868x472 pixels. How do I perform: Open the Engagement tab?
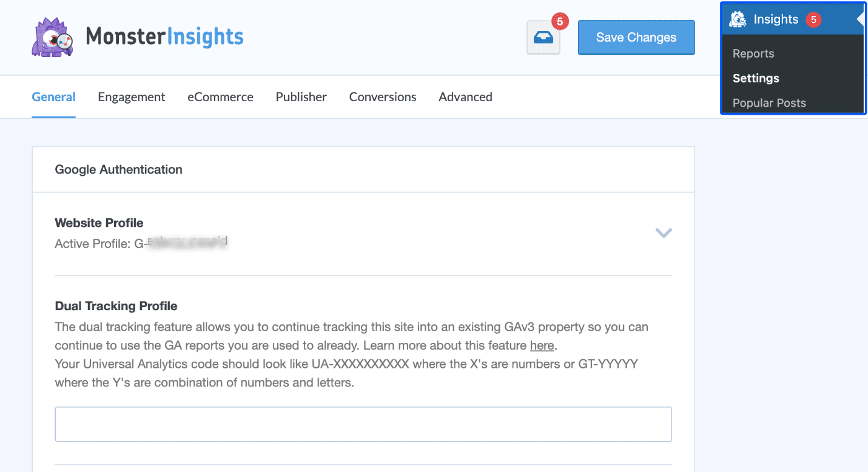(x=131, y=97)
